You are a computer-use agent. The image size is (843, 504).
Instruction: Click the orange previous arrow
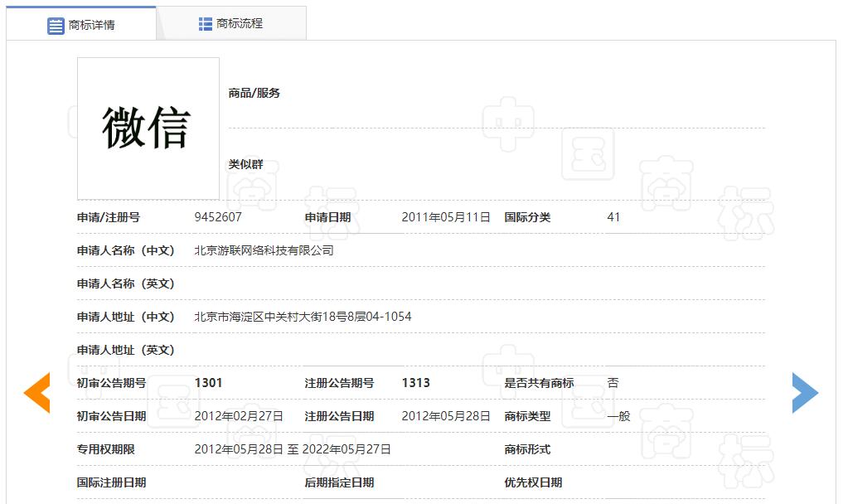click(x=37, y=392)
